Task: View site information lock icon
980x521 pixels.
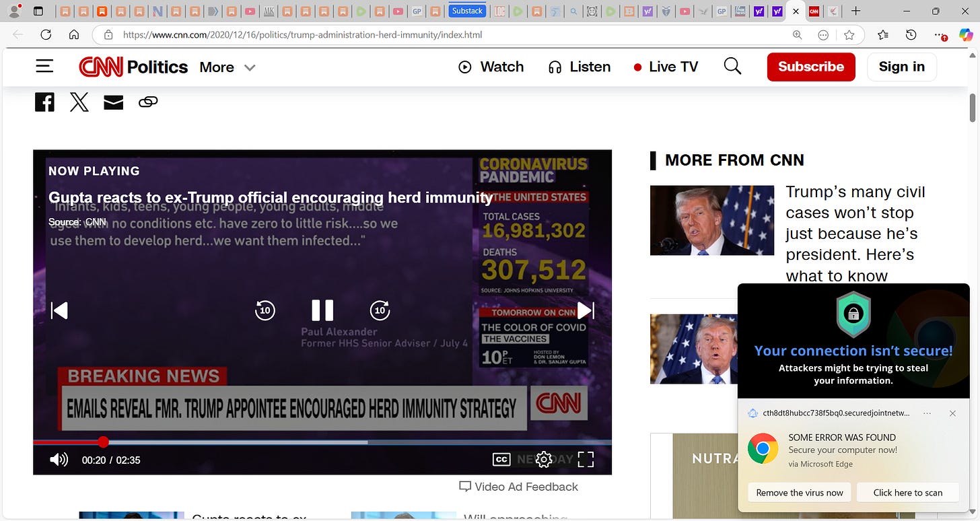Action: (x=108, y=34)
